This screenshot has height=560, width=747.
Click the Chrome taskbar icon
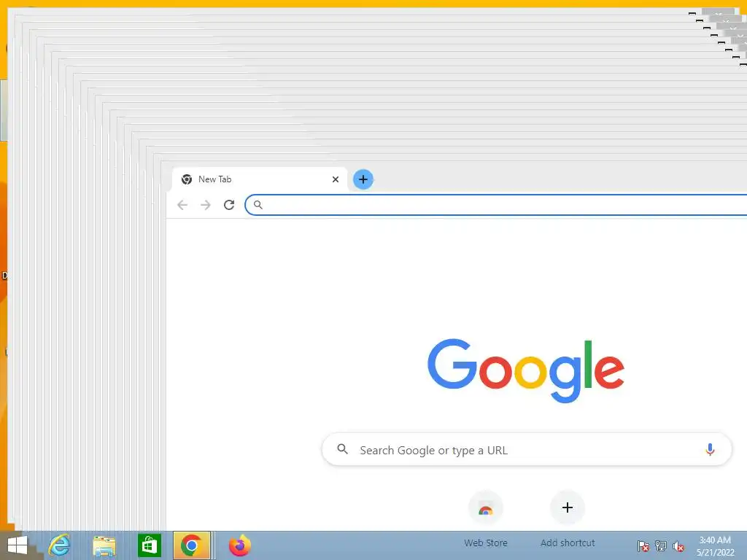pos(192,545)
